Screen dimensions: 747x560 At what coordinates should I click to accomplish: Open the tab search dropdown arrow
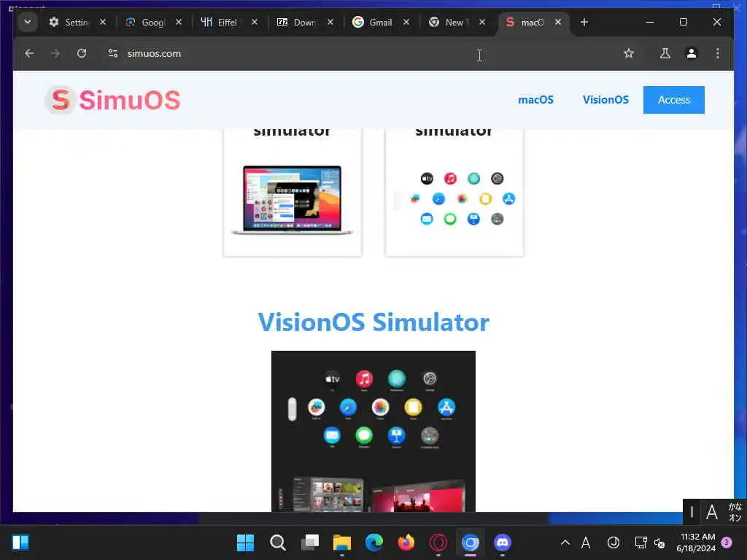[x=28, y=22]
